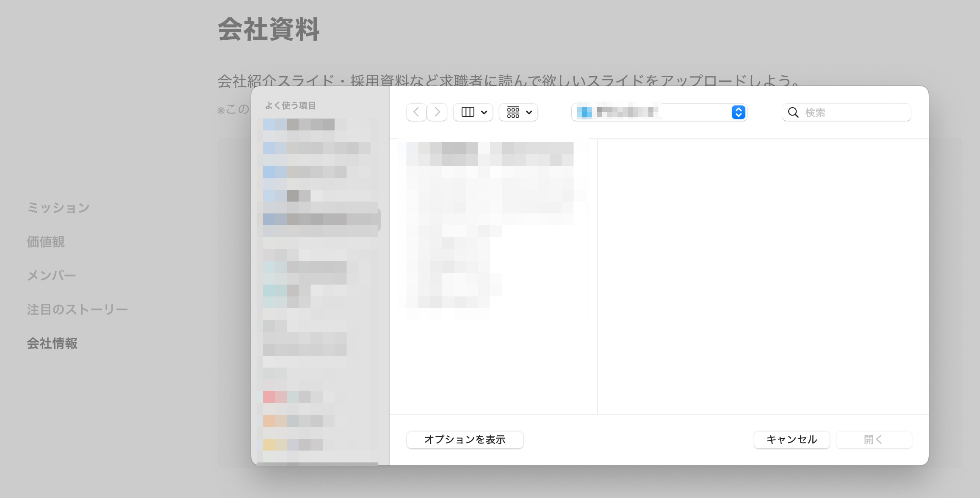Click the 会社資料 page heading
Screen dimensions: 980x498
pyautogui.click(x=269, y=30)
